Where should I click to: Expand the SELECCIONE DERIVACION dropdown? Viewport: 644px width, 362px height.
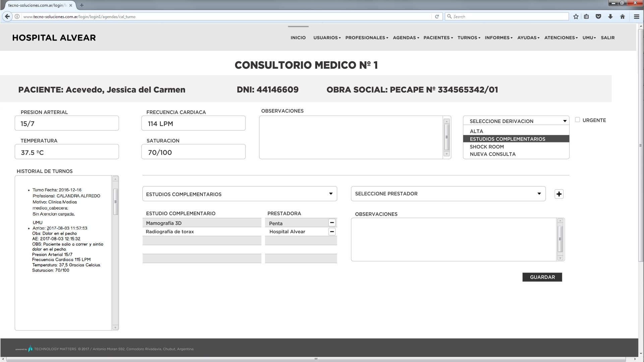click(x=516, y=121)
